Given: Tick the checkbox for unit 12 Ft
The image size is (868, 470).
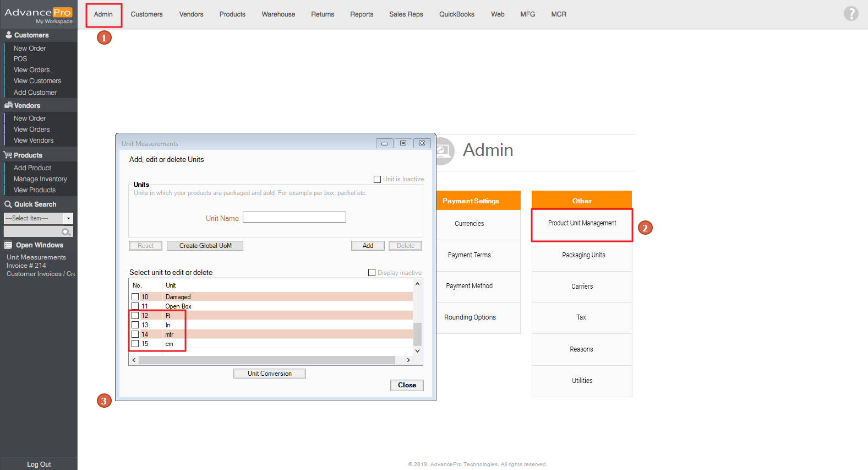Looking at the screenshot, I should (x=135, y=316).
